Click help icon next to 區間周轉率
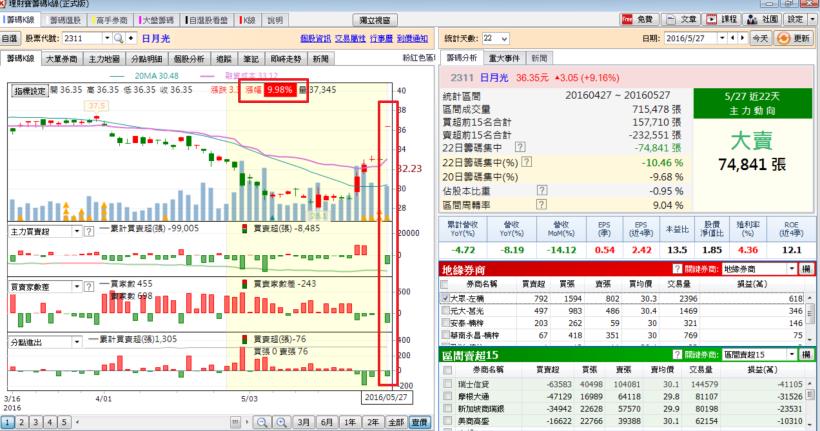Viewport: 820px width, 431px height. tap(542, 205)
